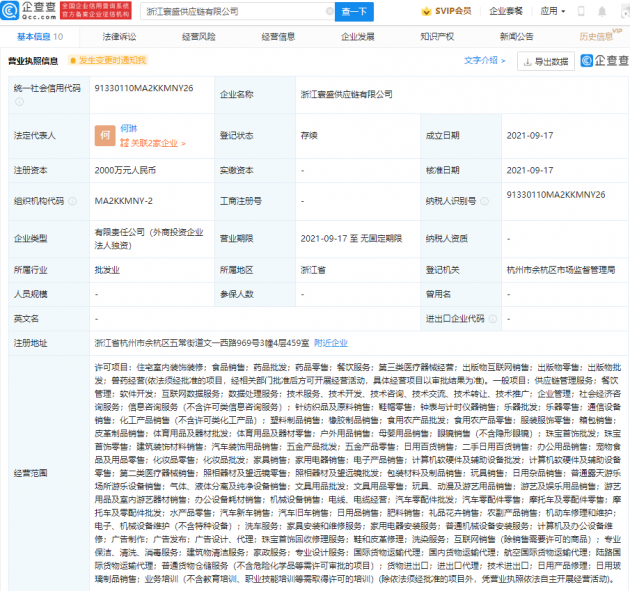Go to the 历史信息 tab
Screen dimensions: 630x591
598,36
